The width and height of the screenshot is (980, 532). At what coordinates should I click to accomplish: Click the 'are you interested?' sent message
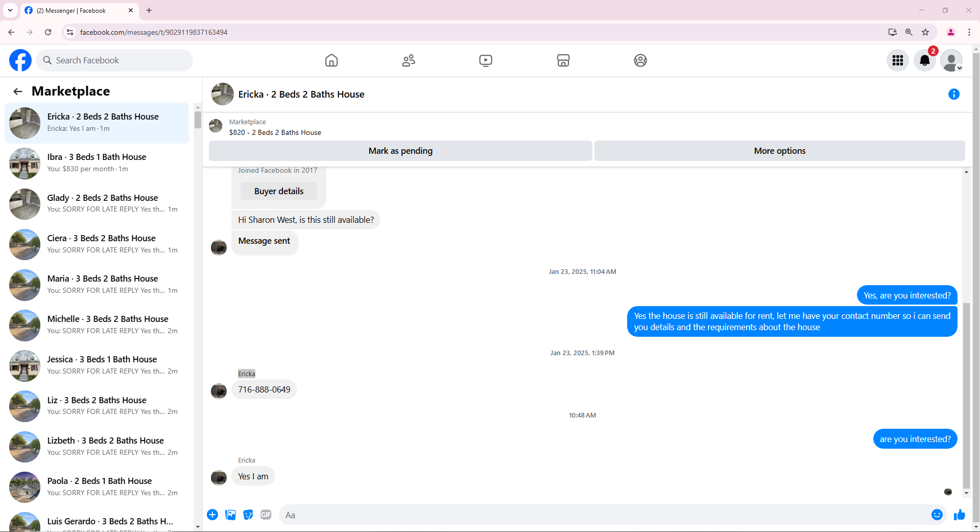click(915, 439)
